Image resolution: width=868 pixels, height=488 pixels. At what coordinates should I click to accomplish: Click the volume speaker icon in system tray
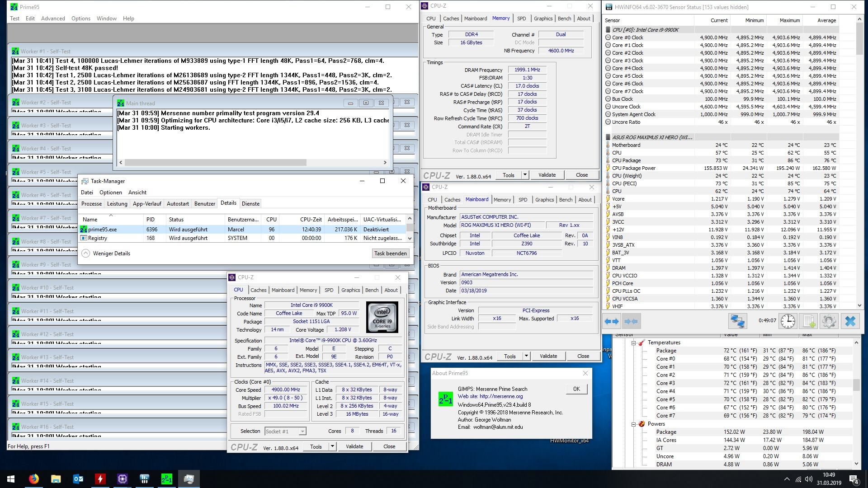coord(809,479)
